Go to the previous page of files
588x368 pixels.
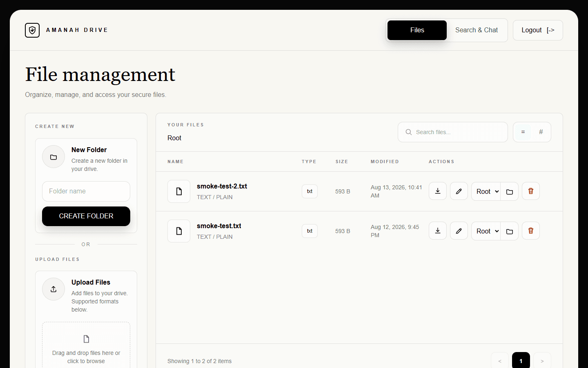500,361
